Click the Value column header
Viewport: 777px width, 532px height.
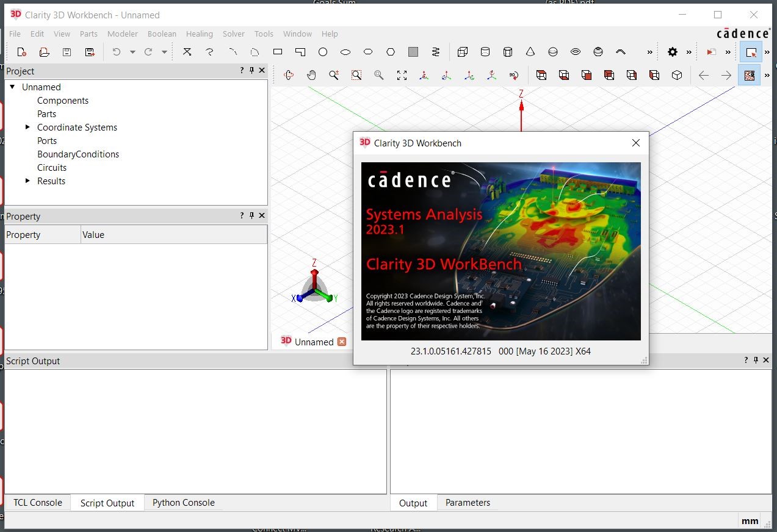174,235
